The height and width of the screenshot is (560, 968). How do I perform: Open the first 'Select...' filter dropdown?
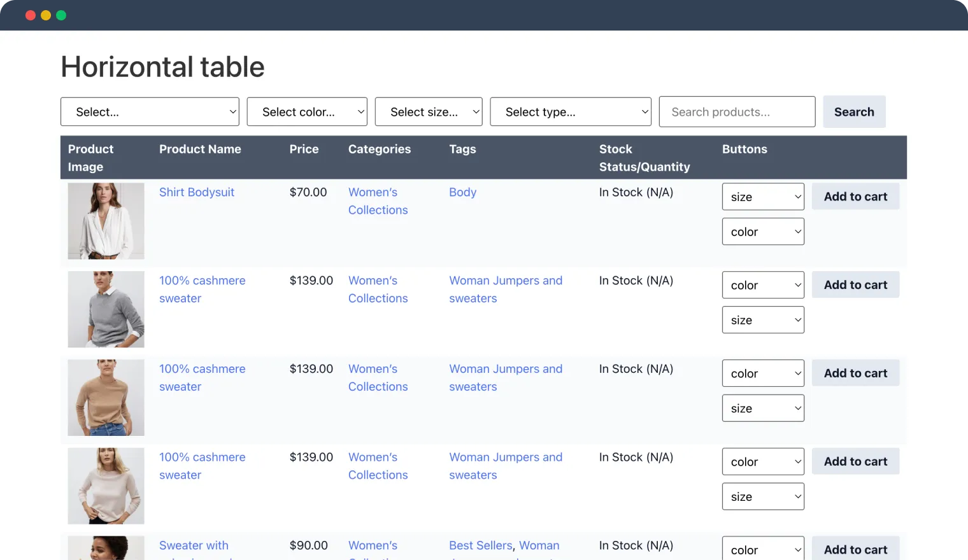tap(150, 112)
